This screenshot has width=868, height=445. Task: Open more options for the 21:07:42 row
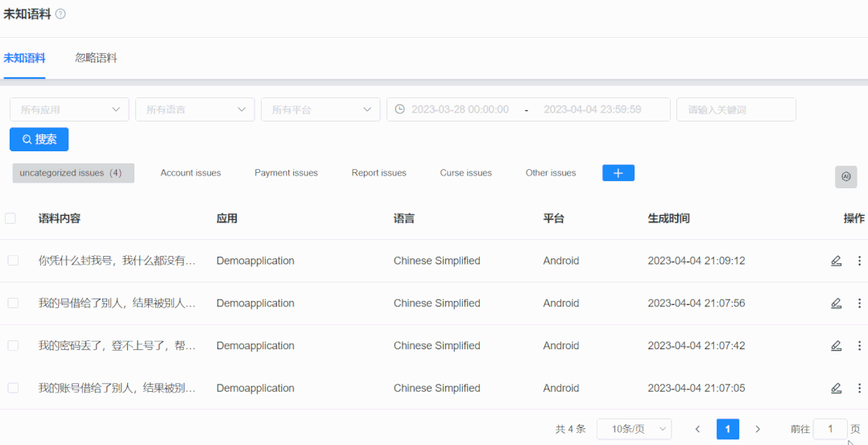click(859, 346)
